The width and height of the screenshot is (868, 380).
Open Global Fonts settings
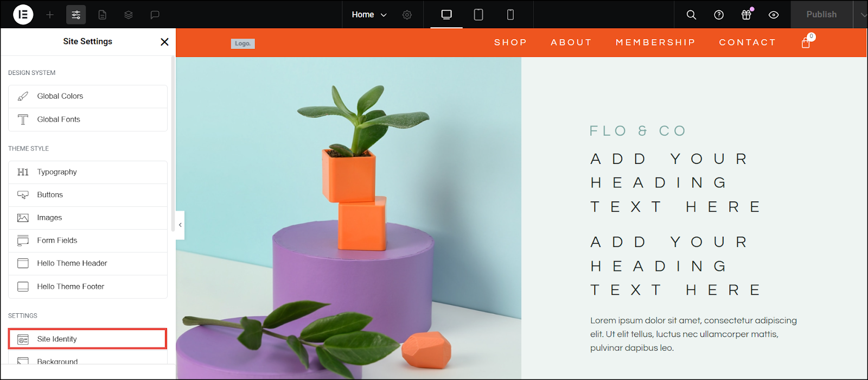tap(88, 119)
